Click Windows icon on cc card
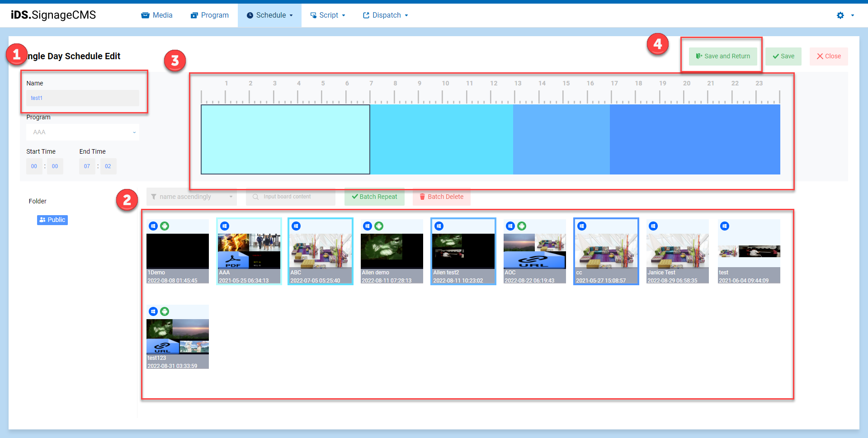This screenshot has height=438, width=868. click(582, 226)
